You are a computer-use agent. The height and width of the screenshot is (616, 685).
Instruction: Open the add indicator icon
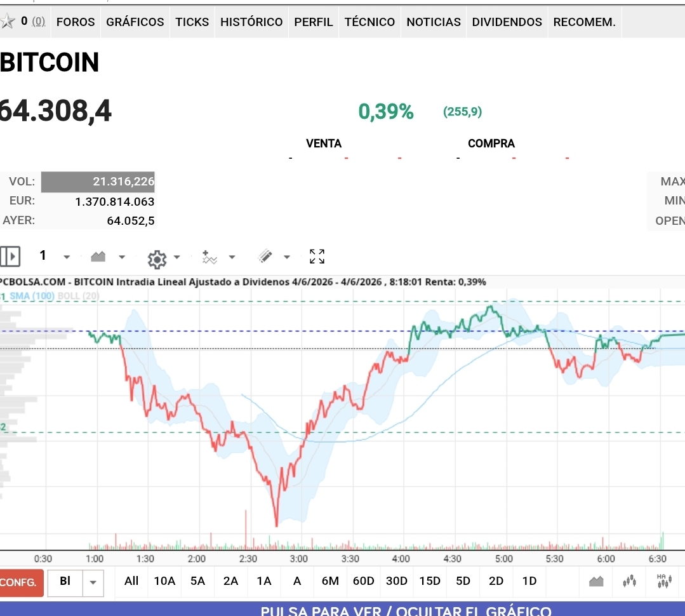pyautogui.click(x=209, y=257)
